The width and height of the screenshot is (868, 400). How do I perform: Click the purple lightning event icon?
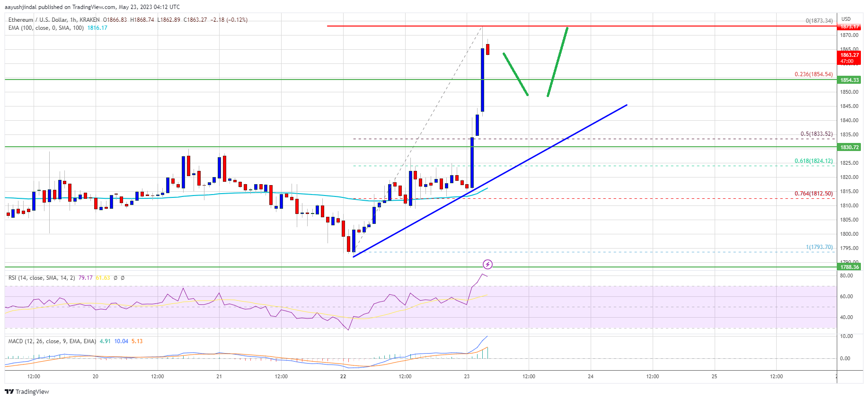pos(487,264)
